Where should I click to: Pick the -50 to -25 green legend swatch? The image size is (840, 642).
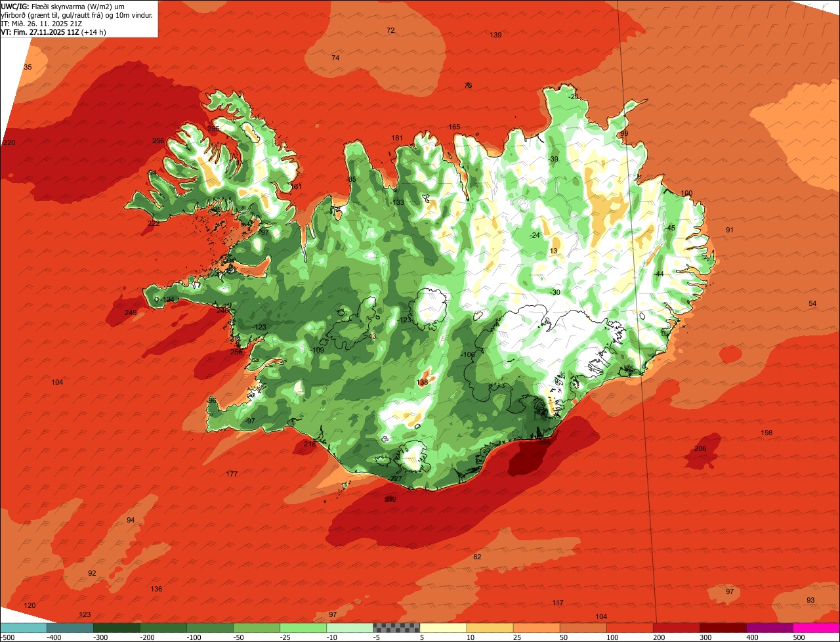[257, 628]
